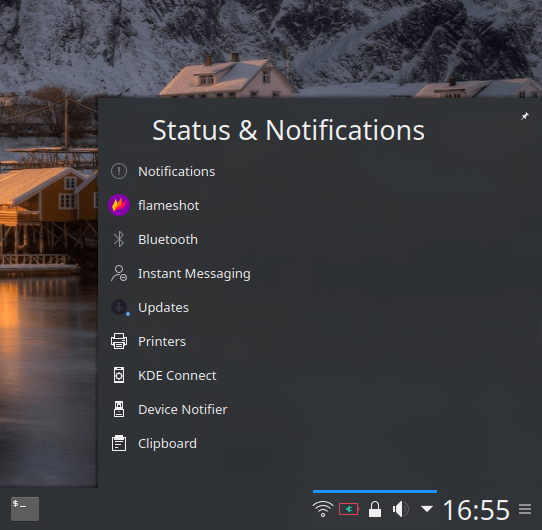Open the Instant Messaging person icon
Image resolution: width=542 pixels, height=530 pixels.
[119, 273]
